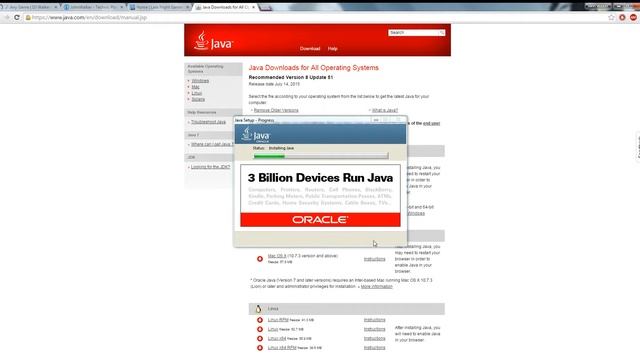Click the red download icon beside Linux x64 RPM

[x=260, y=348]
